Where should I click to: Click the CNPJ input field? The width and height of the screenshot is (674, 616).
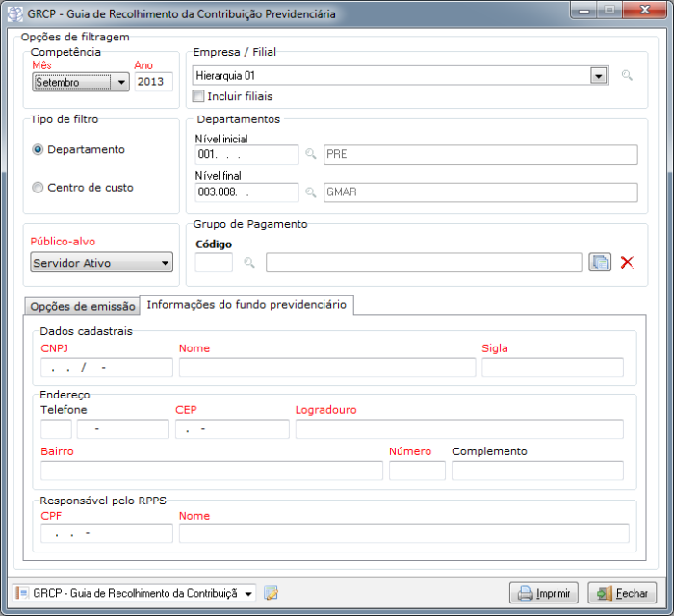[106, 368]
